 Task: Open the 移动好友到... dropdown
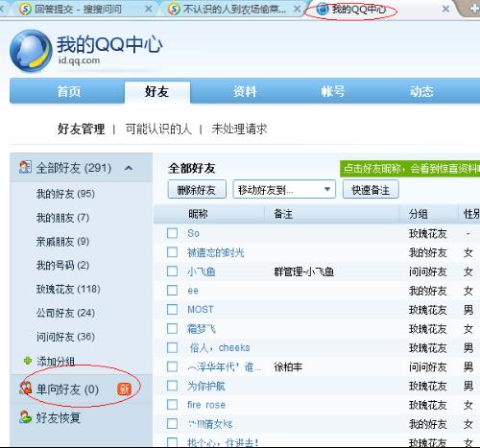[x=284, y=189]
